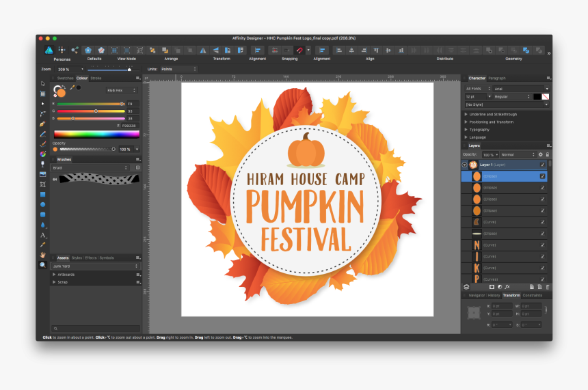Switch to the Paragraph tab
The height and width of the screenshot is (390, 588).
[x=497, y=79]
